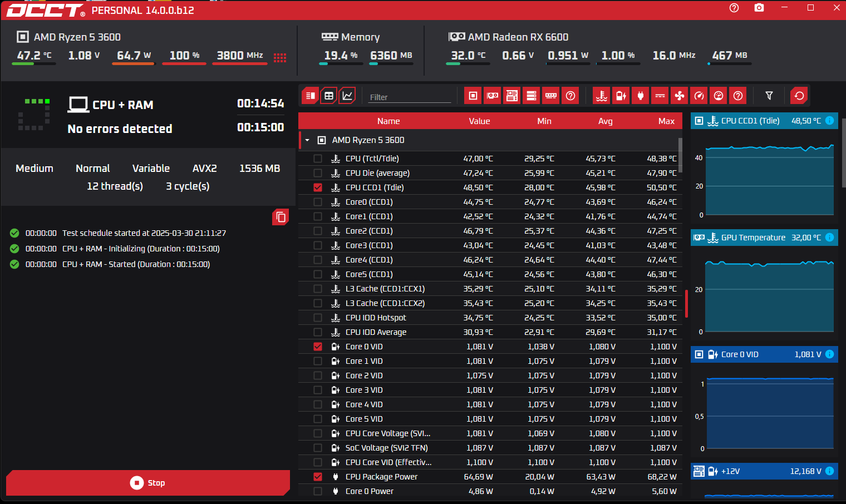Open info for the CPU CCD1 graph
846x504 pixels.
829,121
